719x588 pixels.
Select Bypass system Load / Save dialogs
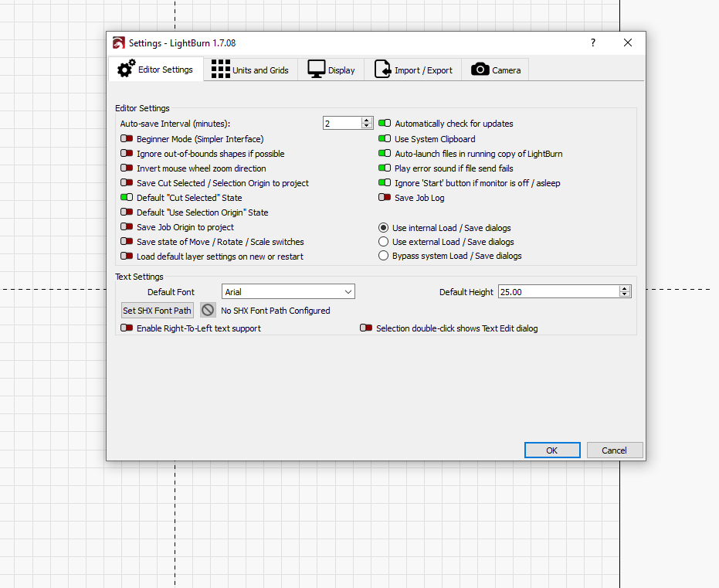click(x=383, y=256)
